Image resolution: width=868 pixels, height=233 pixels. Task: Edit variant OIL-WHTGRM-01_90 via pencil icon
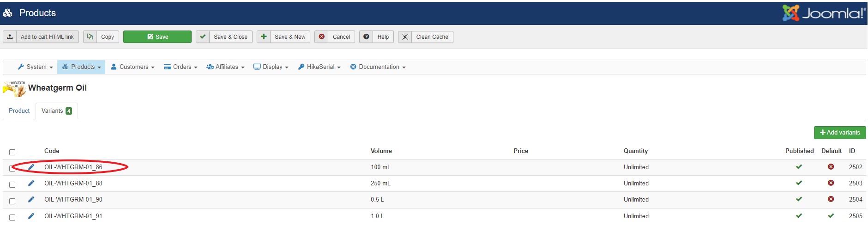(31, 199)
